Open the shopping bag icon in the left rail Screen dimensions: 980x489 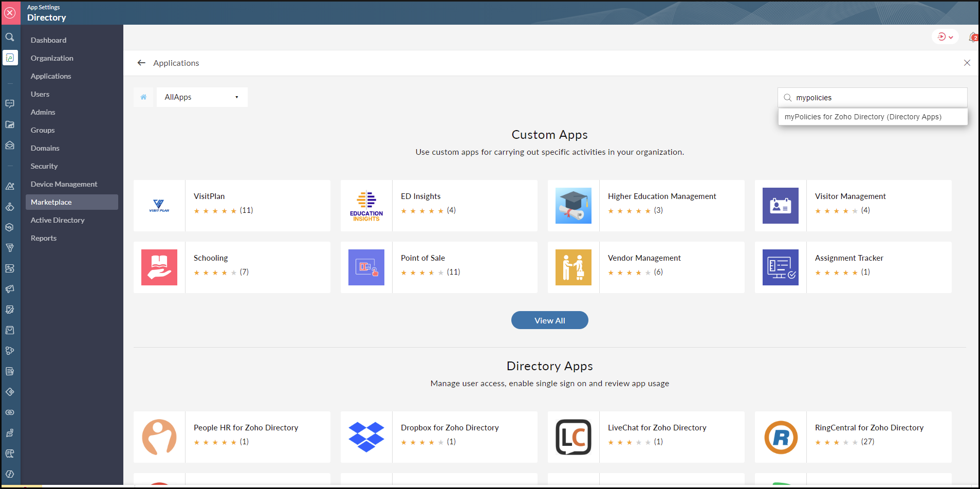point(10,330)
